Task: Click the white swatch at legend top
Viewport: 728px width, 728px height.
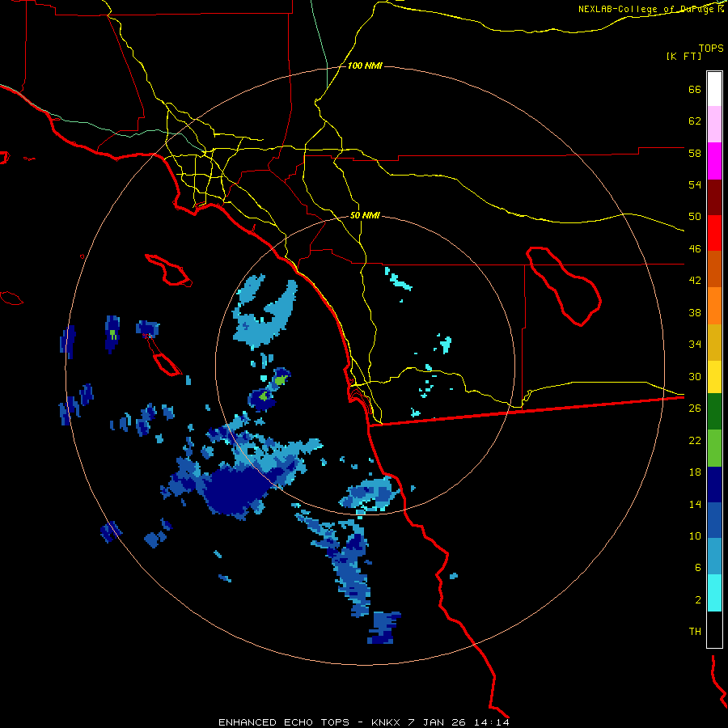Action: (x=714, y=89)
